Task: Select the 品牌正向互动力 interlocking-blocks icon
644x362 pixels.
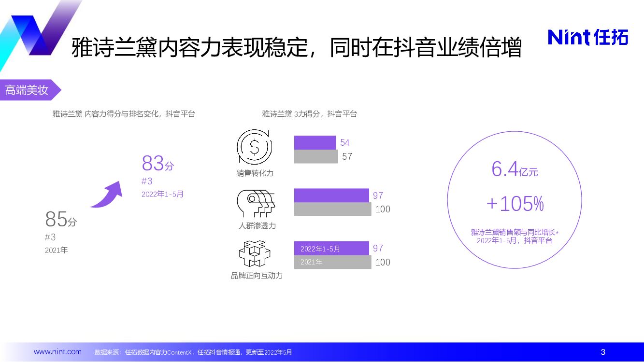Action: click(255, 254)
